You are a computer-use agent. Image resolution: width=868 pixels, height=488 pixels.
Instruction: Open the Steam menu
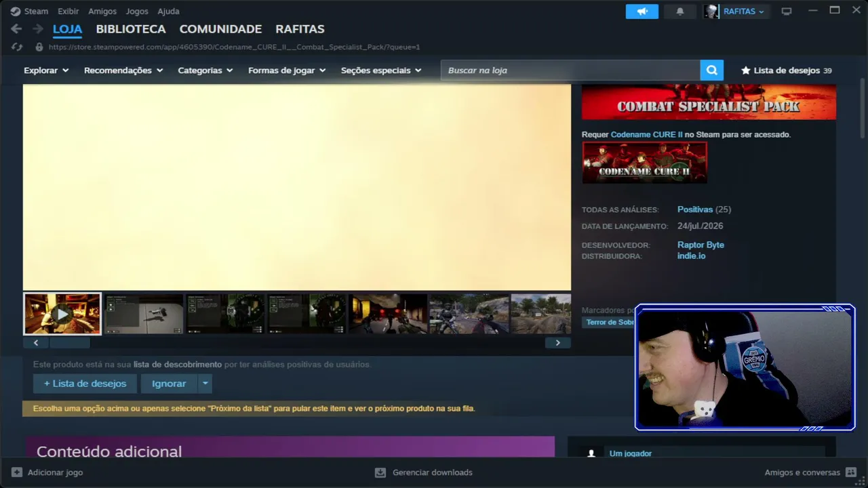click(x=29, y=12)
